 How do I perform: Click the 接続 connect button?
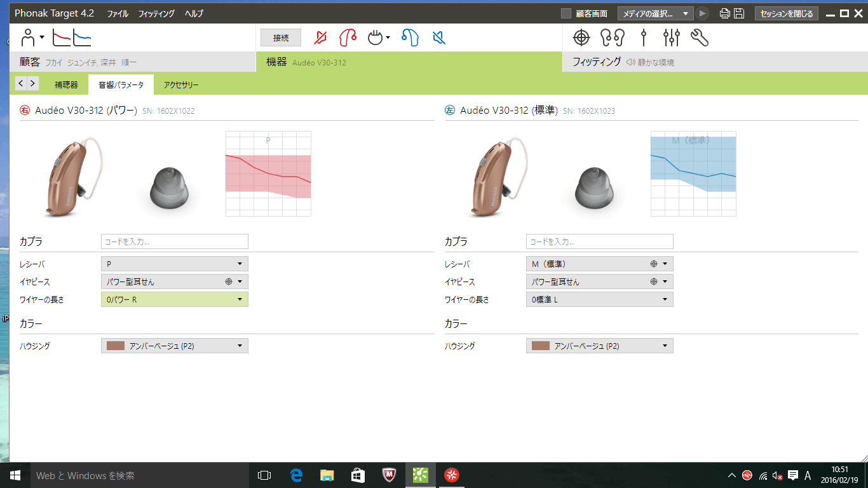[x=281, y=38]
